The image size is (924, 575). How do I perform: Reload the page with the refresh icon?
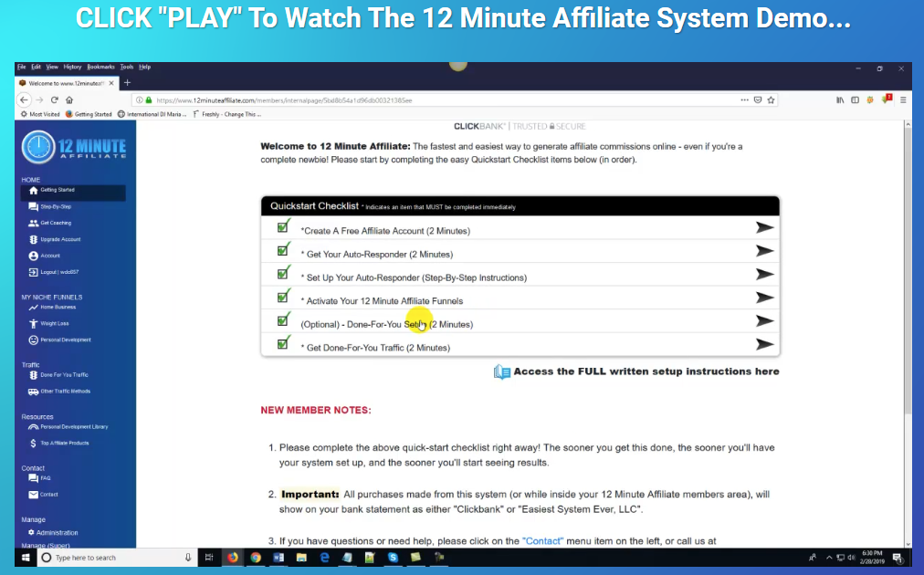point(54,100)
